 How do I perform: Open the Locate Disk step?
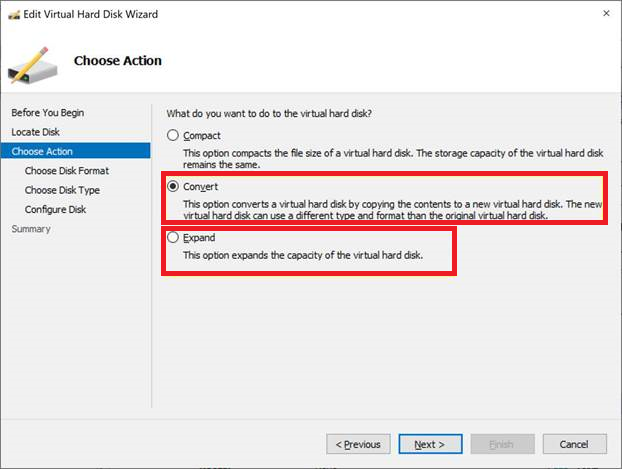coord(36,132)
